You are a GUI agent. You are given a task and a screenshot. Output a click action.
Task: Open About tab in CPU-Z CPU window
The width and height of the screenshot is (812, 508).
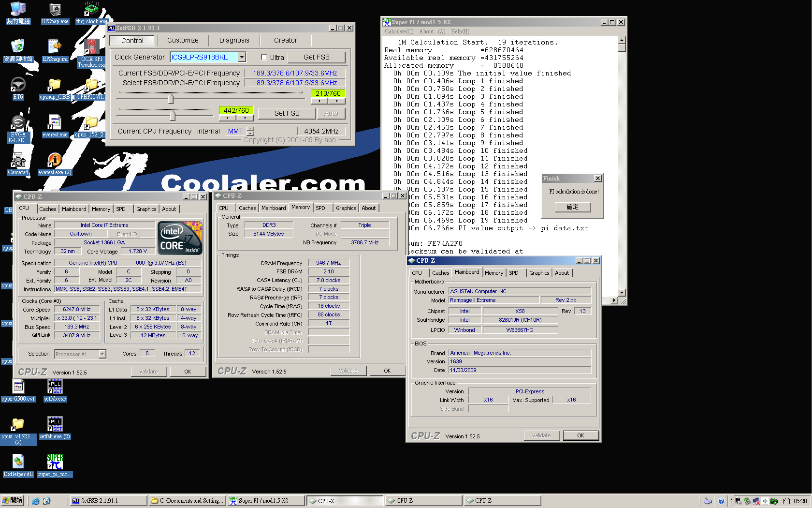pyautogui.click(x=169, y=209)
